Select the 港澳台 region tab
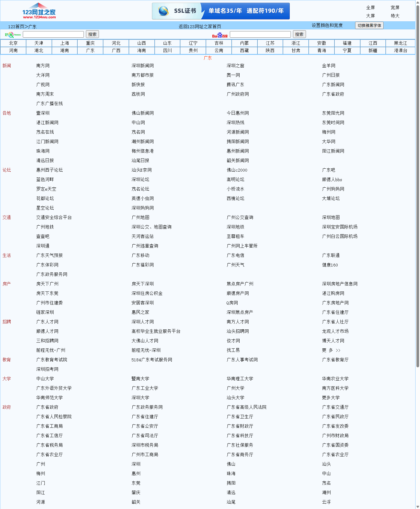 point(400,51)
